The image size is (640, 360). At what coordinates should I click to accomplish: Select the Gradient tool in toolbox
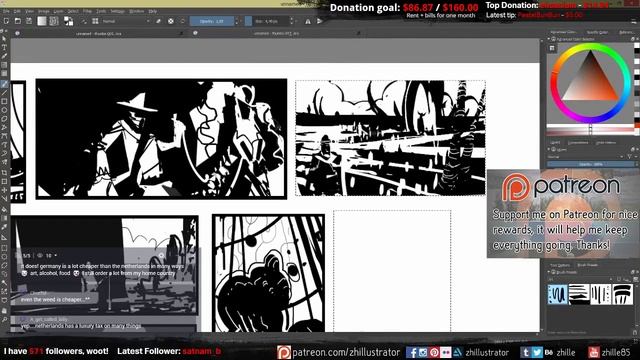[4, 218]
